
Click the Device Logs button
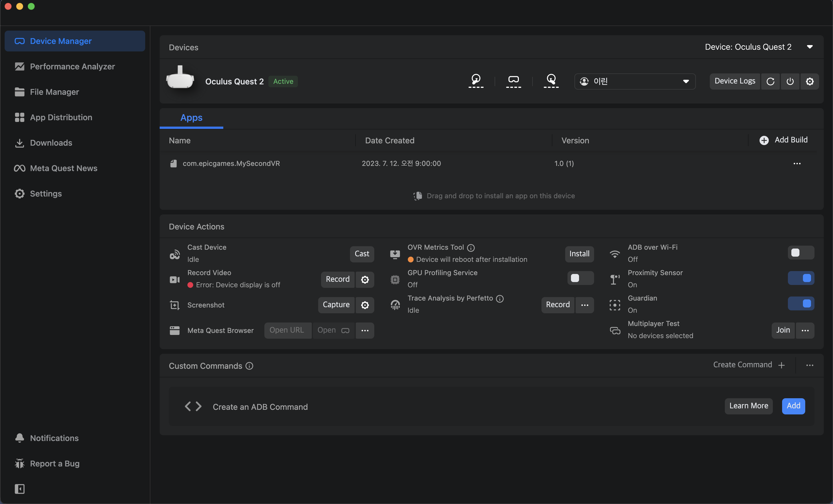pos(734,81)
